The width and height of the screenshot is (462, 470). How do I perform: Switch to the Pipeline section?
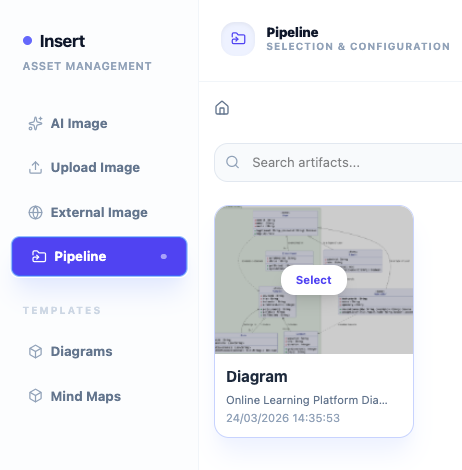point(99,256)
